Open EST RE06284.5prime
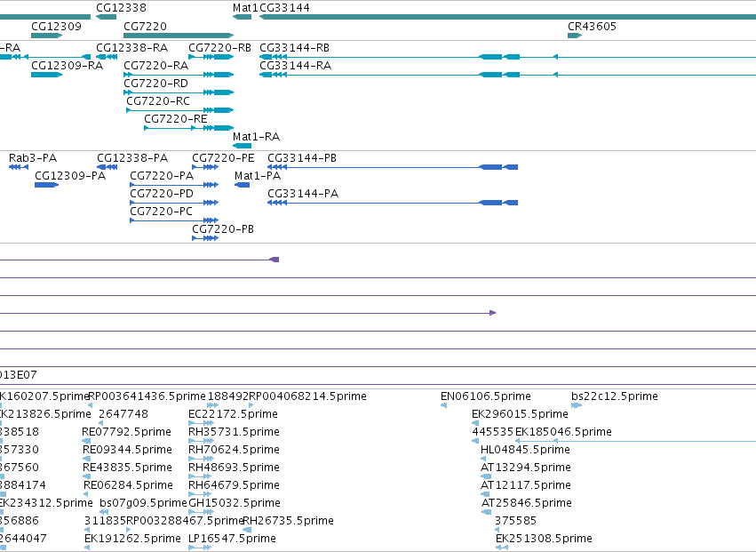Viewport: 756px width, 552px height. point(128,485)
